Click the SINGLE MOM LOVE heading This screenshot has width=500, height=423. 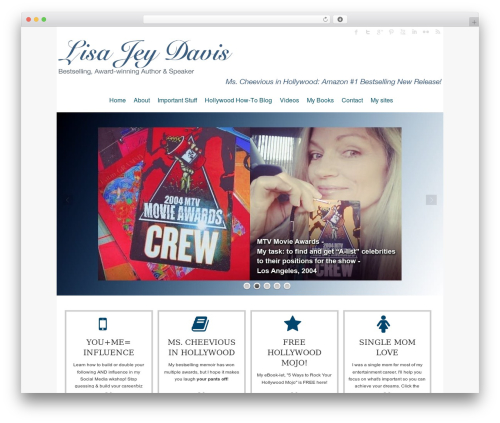pyautogui.click(x=387, y=347)
